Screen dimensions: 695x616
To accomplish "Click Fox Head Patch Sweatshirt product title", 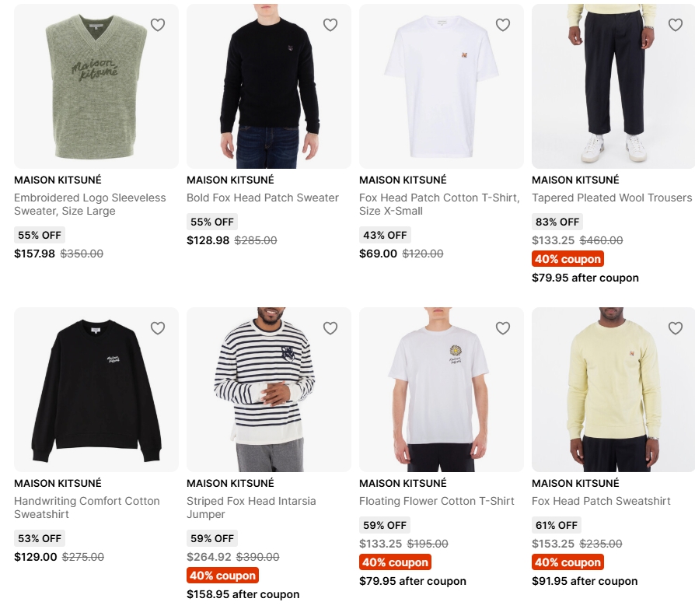I will tap(601, 501).
